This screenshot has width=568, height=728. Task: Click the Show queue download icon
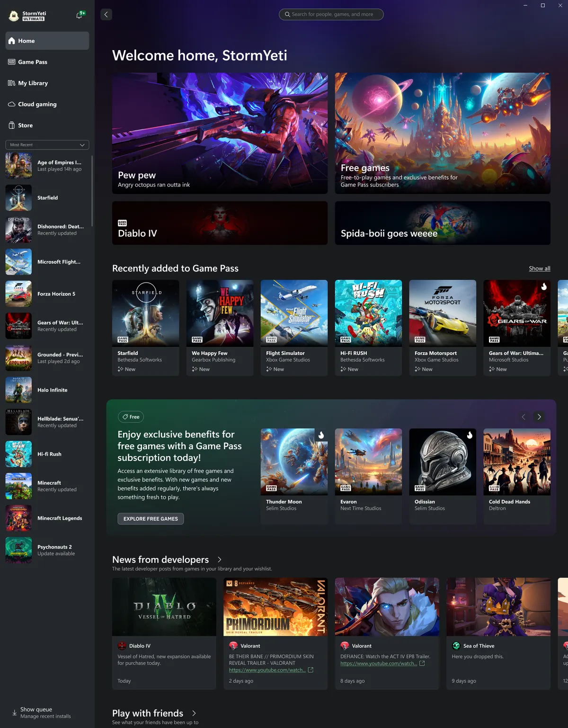pyautogui.click(x=14, y=713)
